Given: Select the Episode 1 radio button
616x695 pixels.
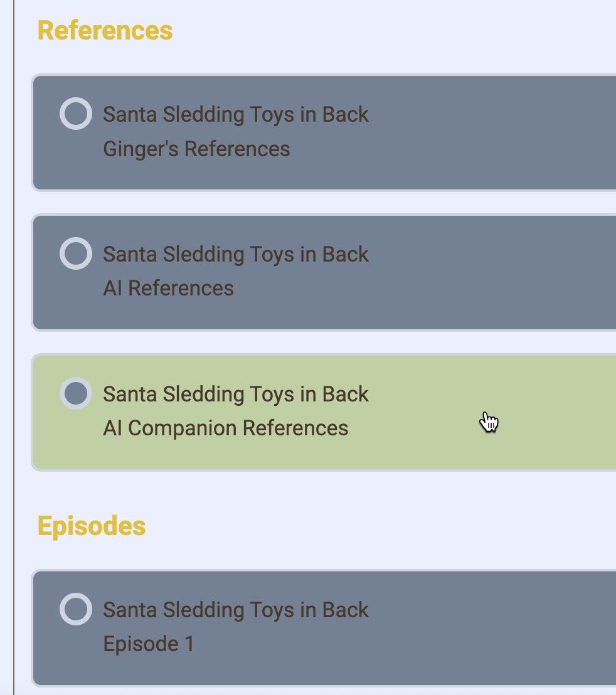Looking at the screenshot, I should click(x=76, y=608).
